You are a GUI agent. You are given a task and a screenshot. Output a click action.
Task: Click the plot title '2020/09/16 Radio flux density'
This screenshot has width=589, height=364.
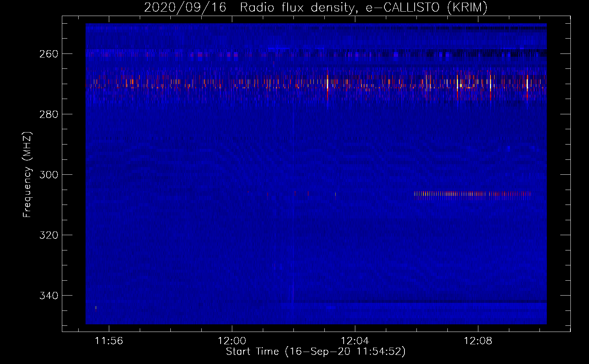click(316, 7)
